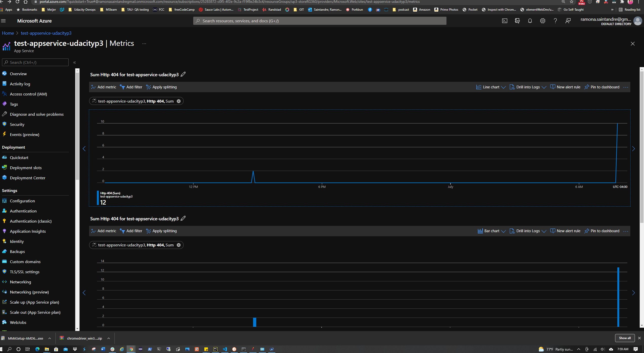Click Add metric in first chart
Screen dimensions: 644x353
104,87
